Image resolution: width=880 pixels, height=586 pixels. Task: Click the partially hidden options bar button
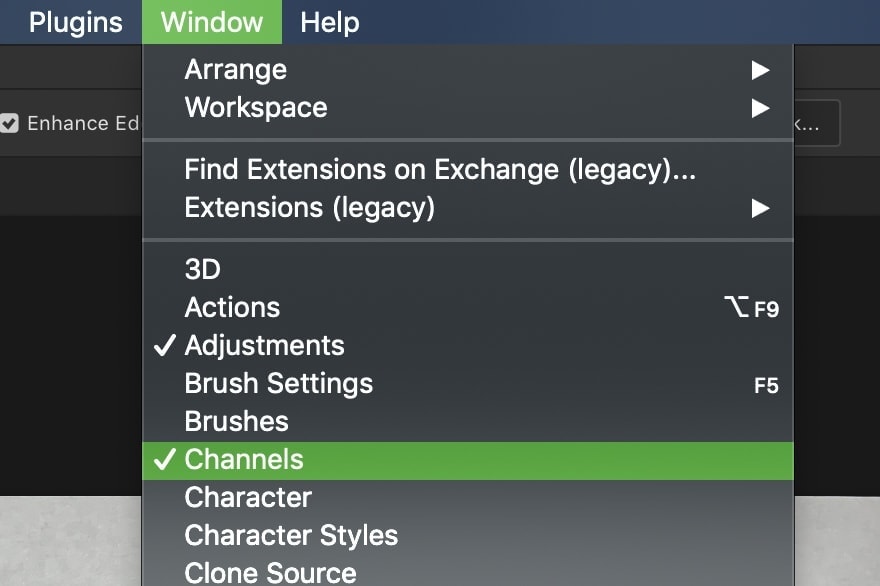[817, 123]
